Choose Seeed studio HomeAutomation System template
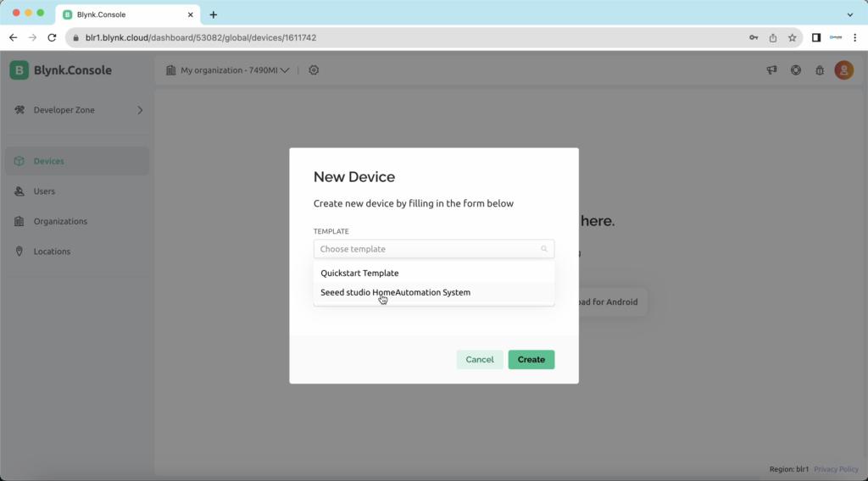 tap(433, 292)
